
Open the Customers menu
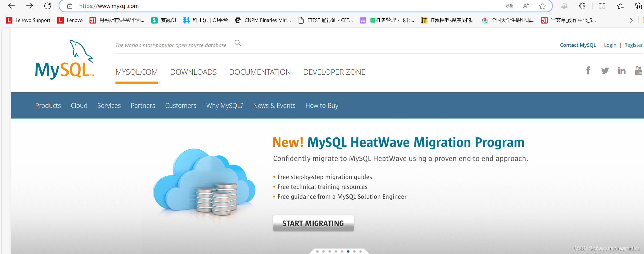[x=181, y=106]
